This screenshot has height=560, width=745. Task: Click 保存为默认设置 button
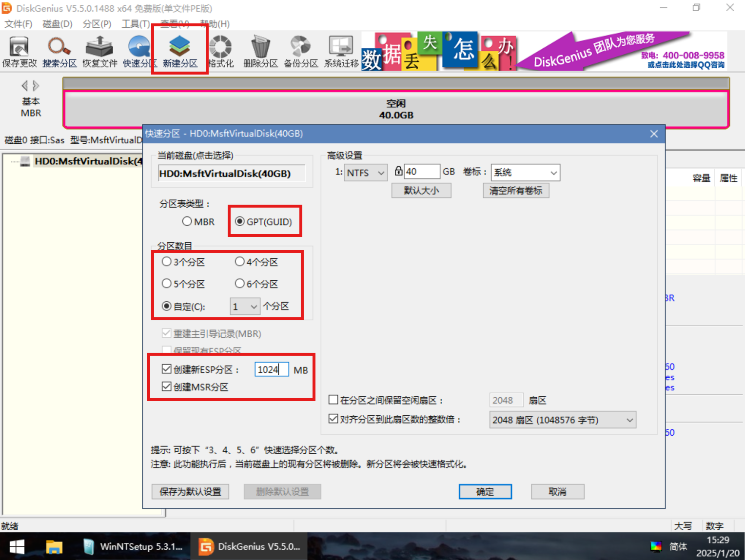click(190, 492)
